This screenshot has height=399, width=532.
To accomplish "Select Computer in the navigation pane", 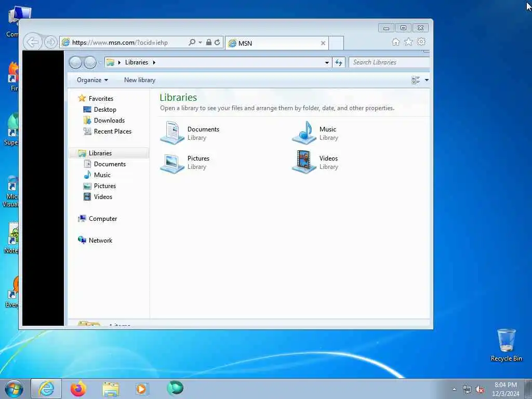I will coord(103,219).
